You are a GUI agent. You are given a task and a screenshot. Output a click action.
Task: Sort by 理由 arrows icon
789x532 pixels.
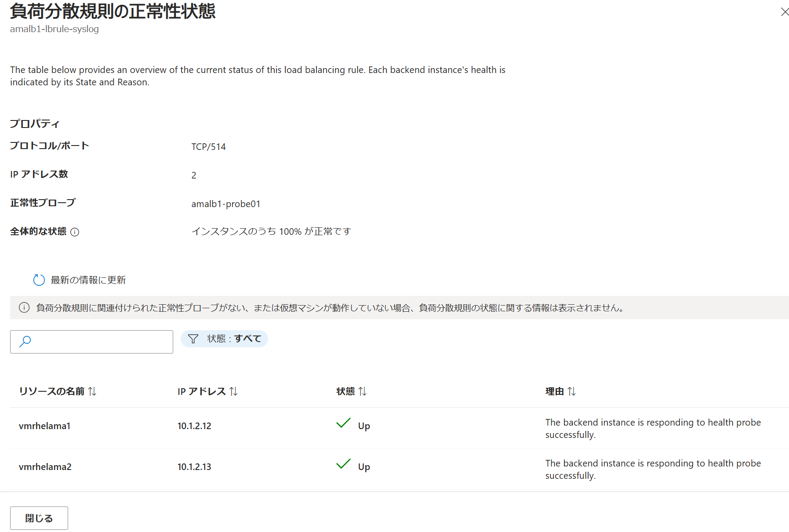click(571, 391)
